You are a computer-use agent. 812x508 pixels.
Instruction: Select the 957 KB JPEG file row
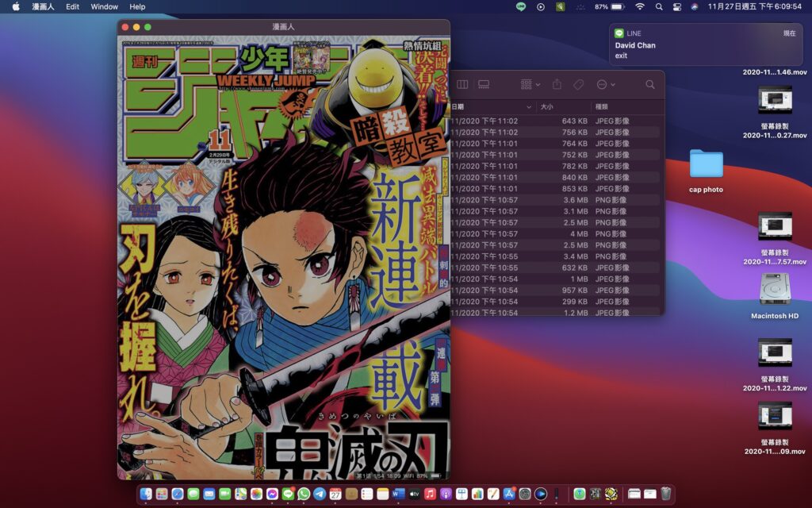557,291
